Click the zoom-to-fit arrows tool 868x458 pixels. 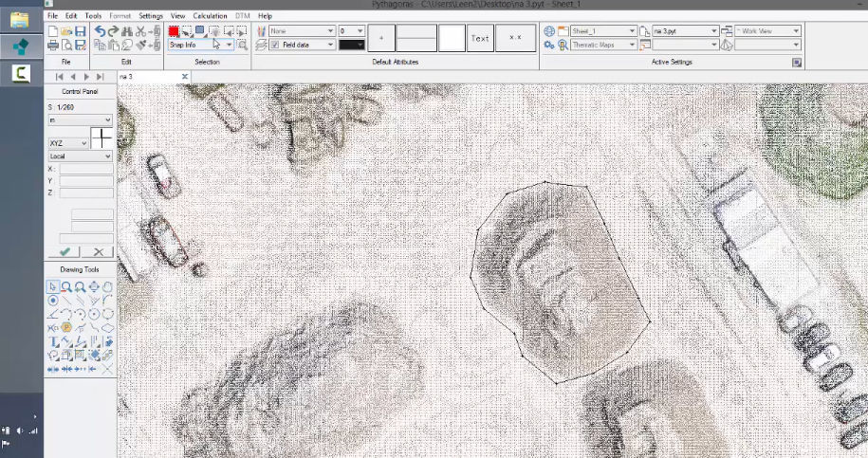[x=94, y=286]
